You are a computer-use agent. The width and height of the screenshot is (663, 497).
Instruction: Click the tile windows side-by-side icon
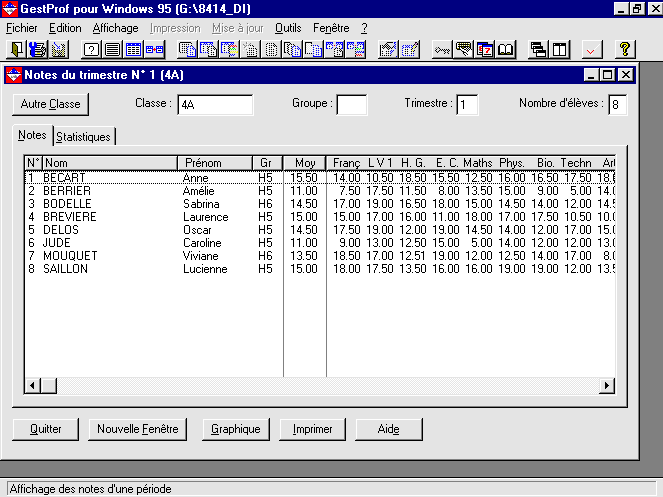[x=559, y=49]
